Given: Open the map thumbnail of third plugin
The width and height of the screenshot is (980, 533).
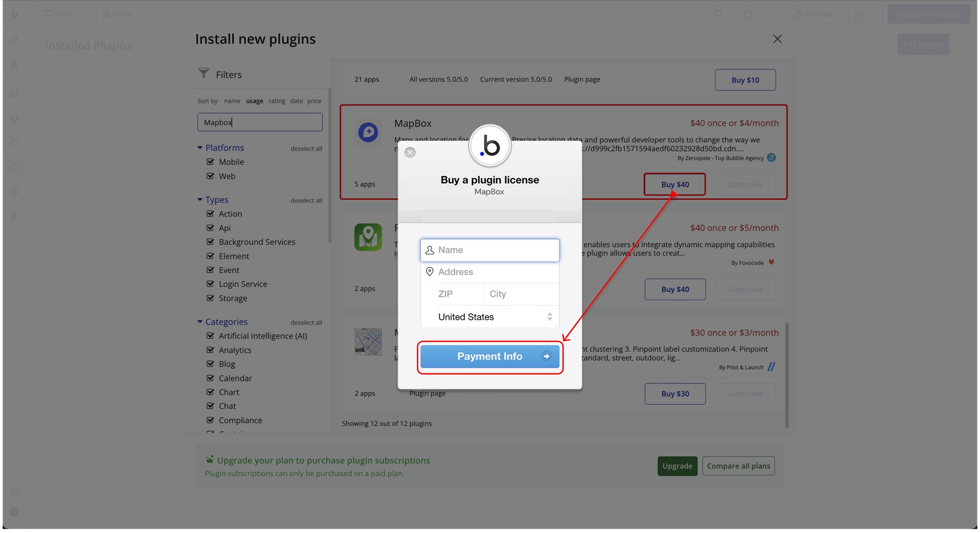Looking at the screenshot, I should point(368,341).
